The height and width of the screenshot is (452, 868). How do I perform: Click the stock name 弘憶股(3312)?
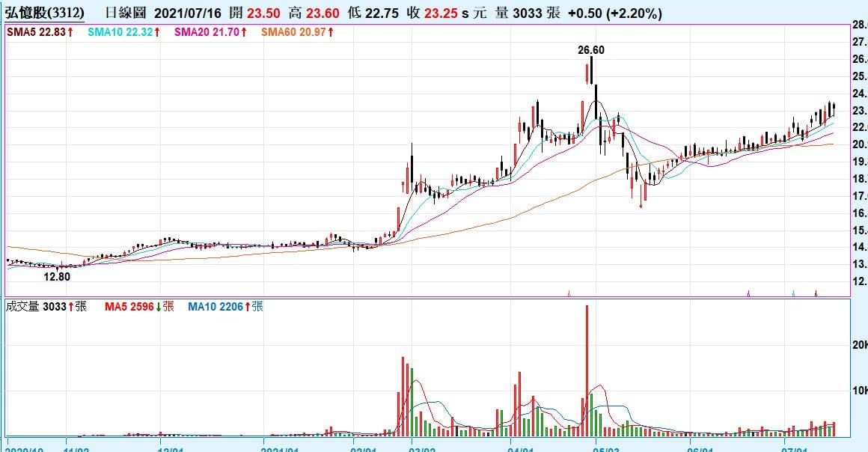(45, 12)
